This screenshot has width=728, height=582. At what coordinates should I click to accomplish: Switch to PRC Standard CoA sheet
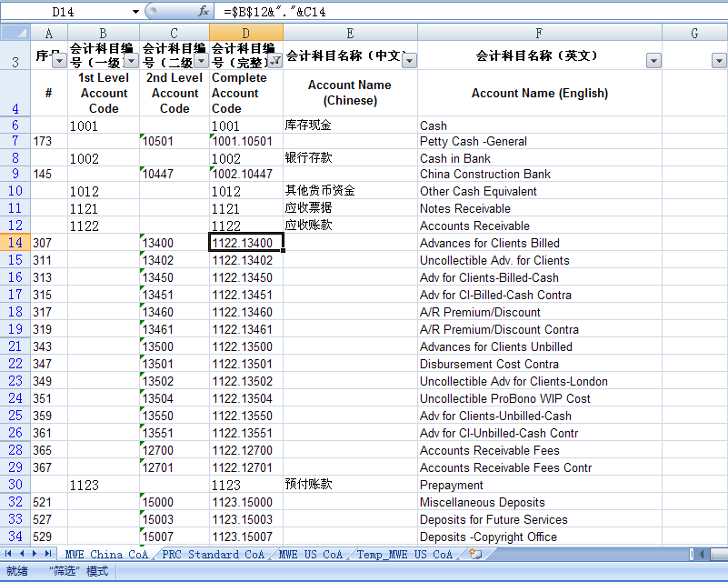click(214, 554)
